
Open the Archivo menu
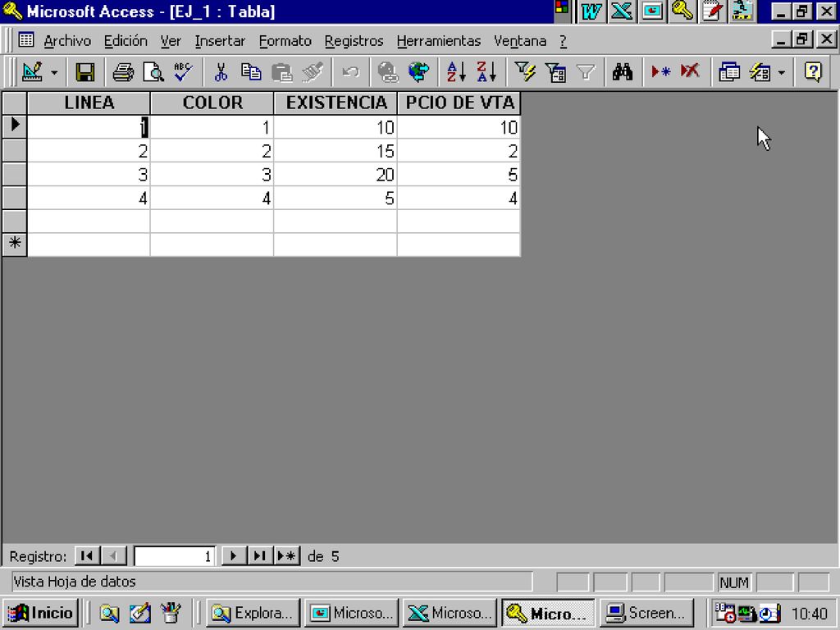[67, 41]
